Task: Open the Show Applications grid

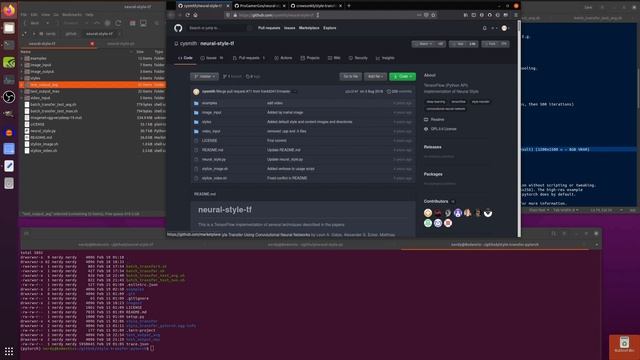Action: (9, 351)
